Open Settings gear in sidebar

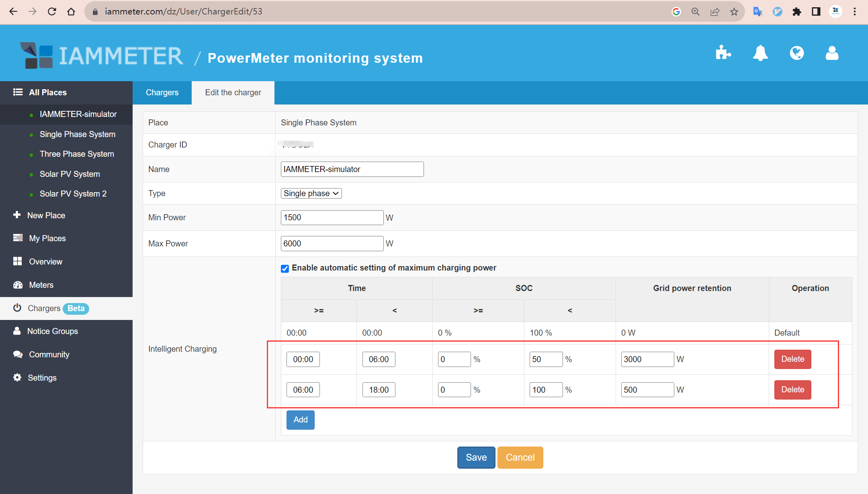tap(42, 378)
